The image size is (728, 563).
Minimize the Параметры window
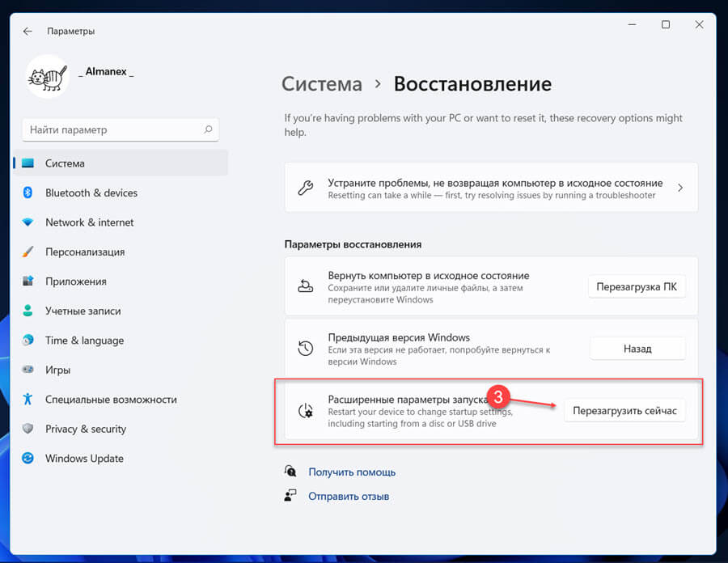[x=632, y=24]
